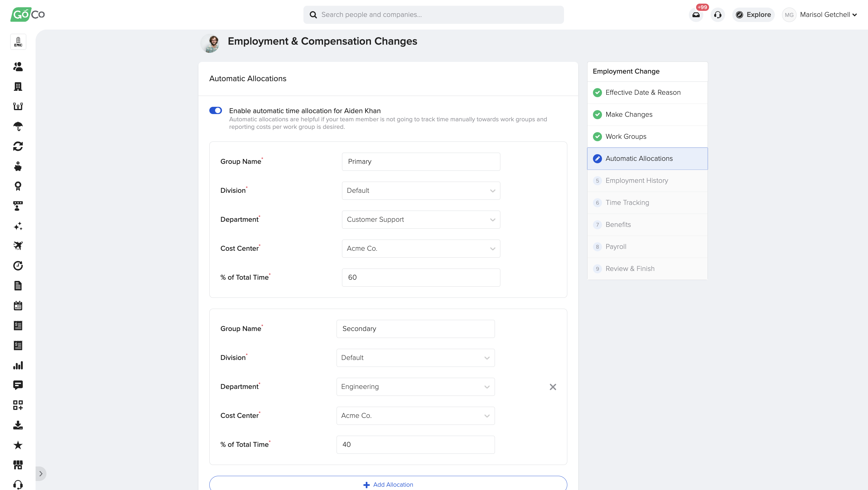Screen dimensions: 868x490
Task: Remove the Secondary allocation group
Action: click(553, 387)
